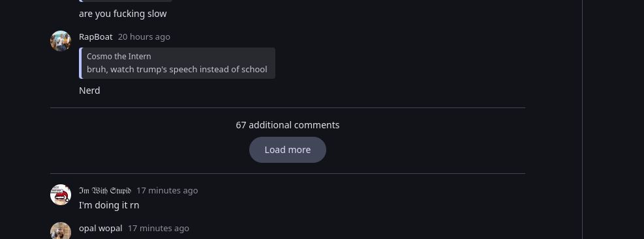This screenshot has width=644, height=239.
Task: Click the blue accent bar of the quote
Action: [x=80, y=63]
